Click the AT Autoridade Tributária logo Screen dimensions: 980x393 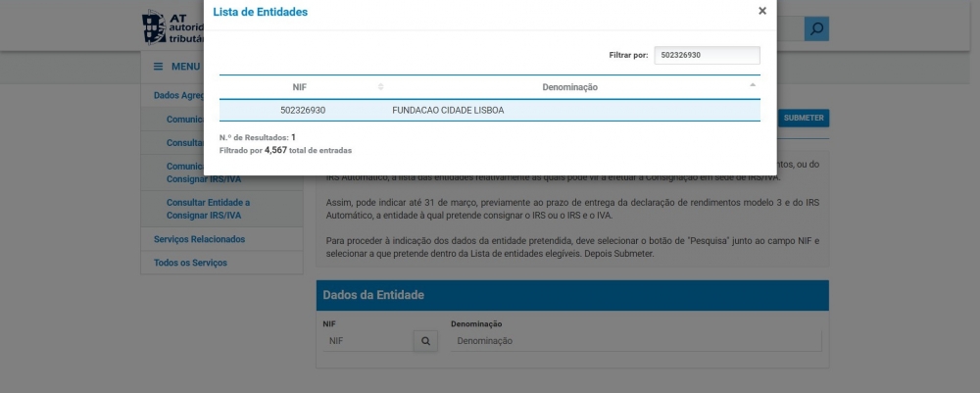[172, 26]
